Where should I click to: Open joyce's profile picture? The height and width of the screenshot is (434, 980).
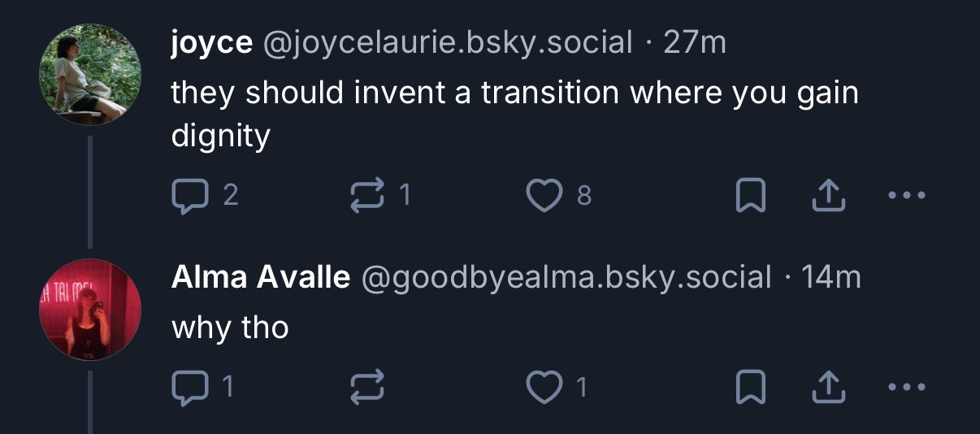coord(90,75)
